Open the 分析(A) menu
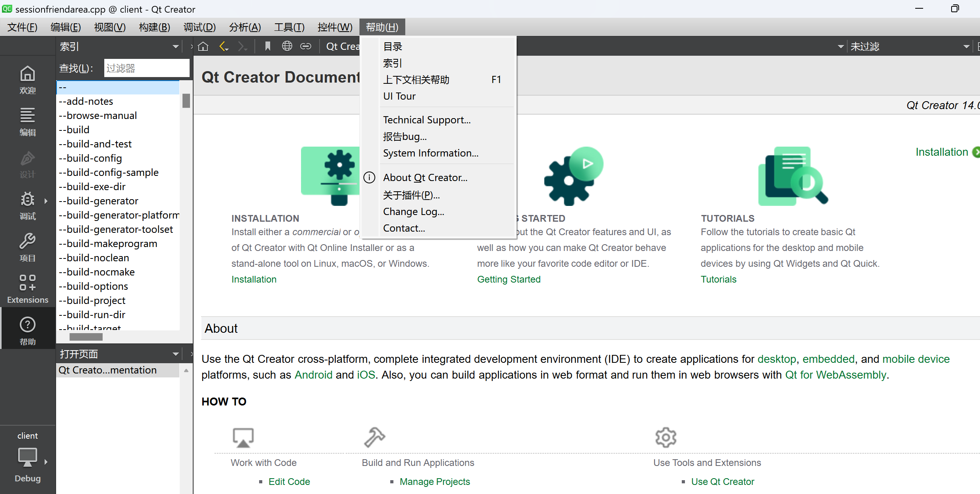This screenshot has height=494, width=980. [245, 27]
